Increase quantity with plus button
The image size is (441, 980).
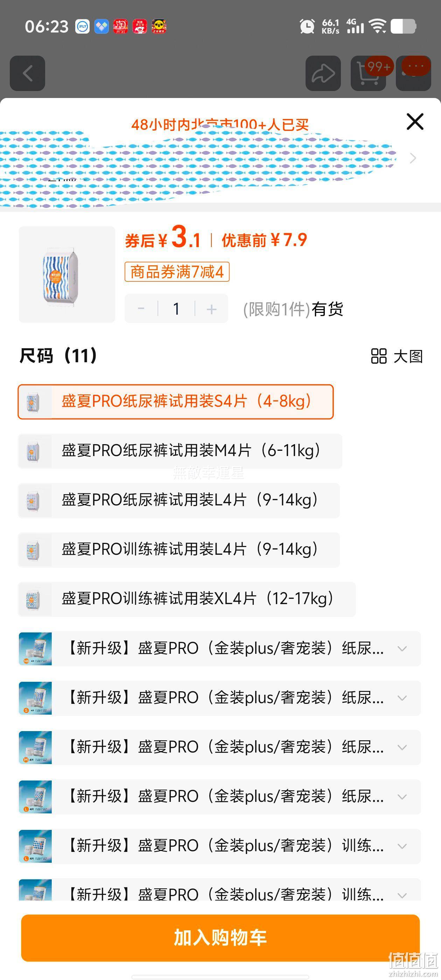tap(211, 309)
